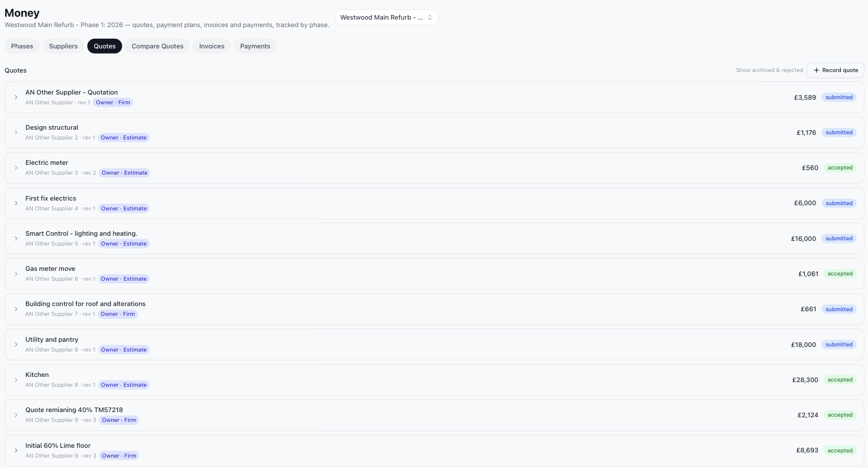
Task: Expand the Kitchen quote chevron
Action: pos(16,380)
